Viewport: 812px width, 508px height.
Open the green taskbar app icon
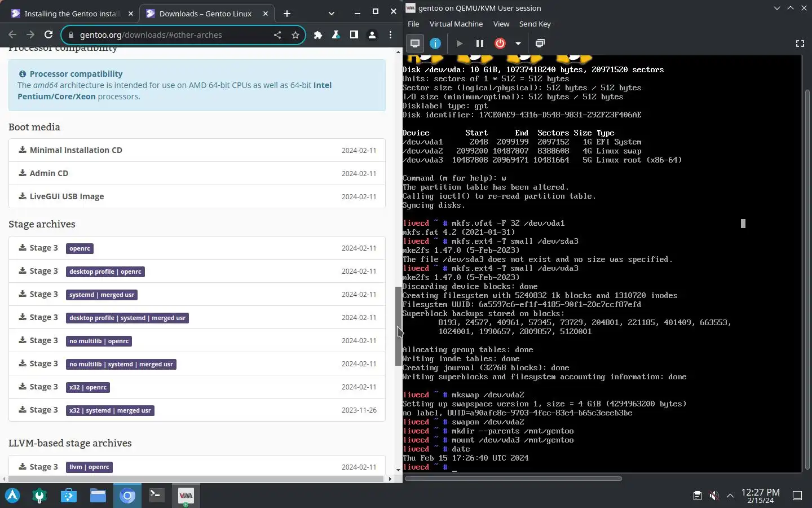pyautogui.click(x=39, y=496)
